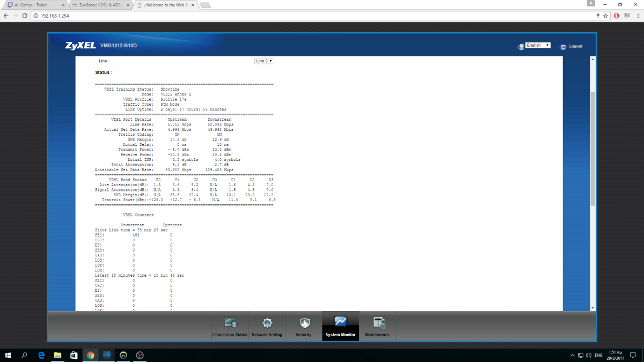Click the Link Uptime value text
The image size is (644, 362).
193,109
